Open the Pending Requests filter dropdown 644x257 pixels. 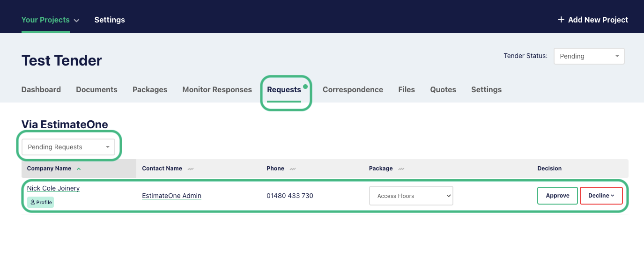pos(68,147)
